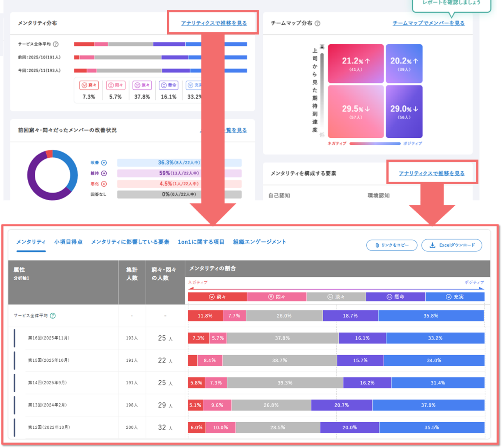Click the gray 0% (0人/22人中) bar
Image resolution: width=502 pixels, height=448 pixels.
[179, 194]
